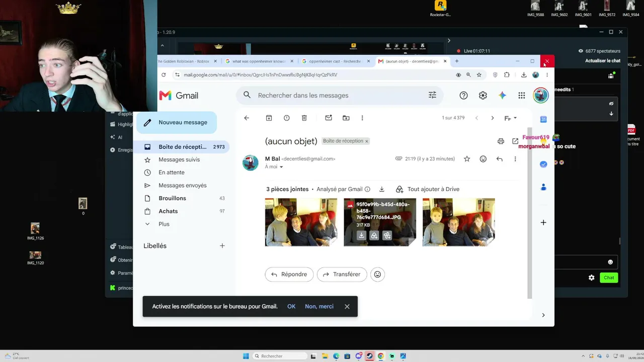Report the open email as spam
This screenshot has width=644, height=362.
[287, 118]
